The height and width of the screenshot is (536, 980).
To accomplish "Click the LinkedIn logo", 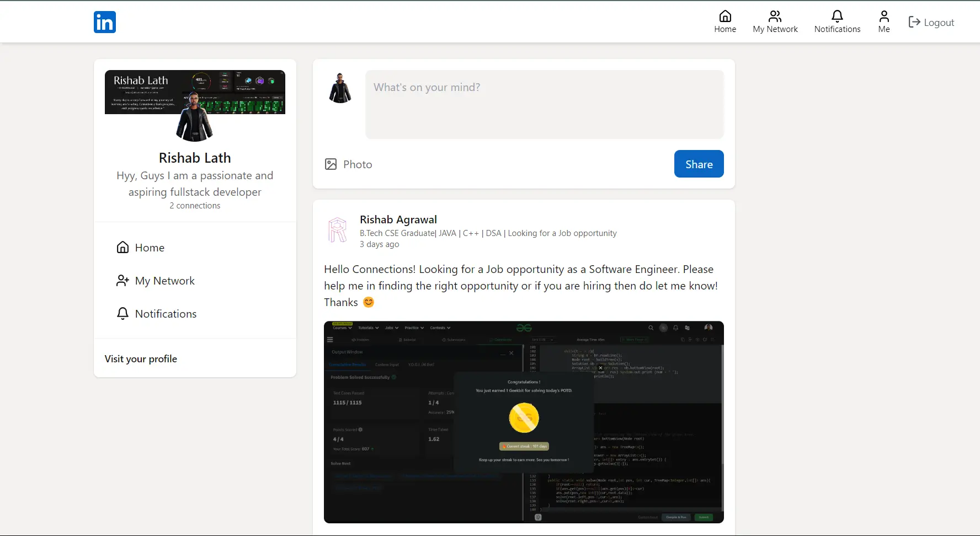I will point(104,22).
